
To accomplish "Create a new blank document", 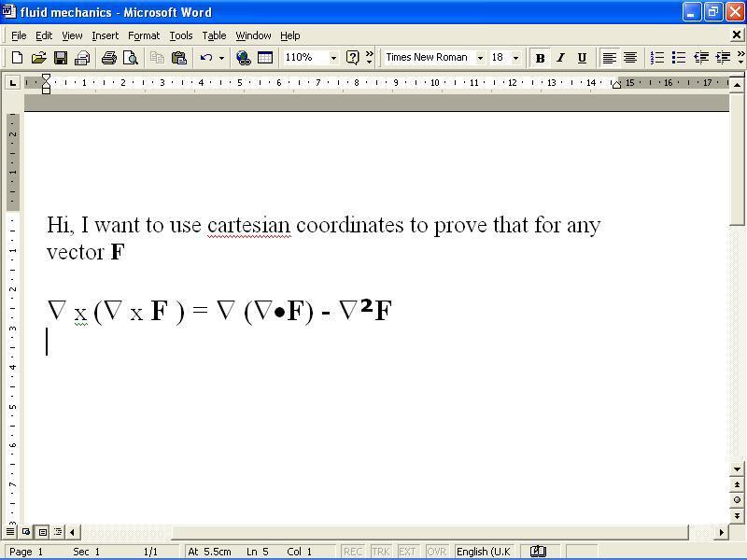I will pos(17,58).
